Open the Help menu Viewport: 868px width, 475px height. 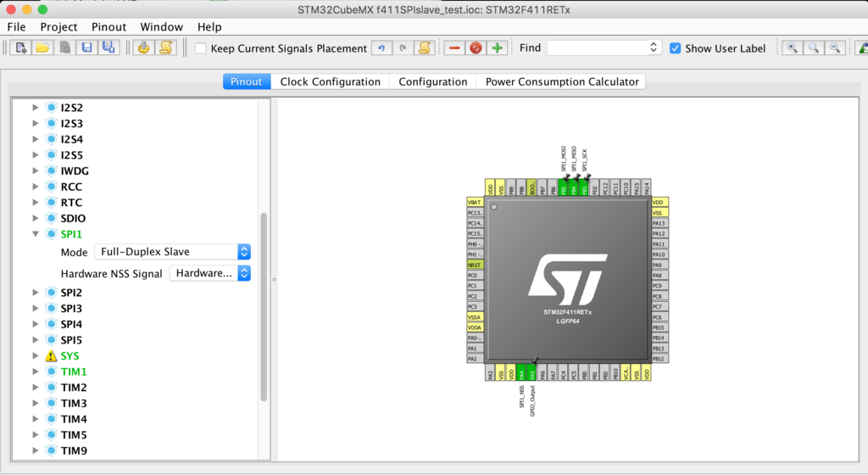pos(209,26)
